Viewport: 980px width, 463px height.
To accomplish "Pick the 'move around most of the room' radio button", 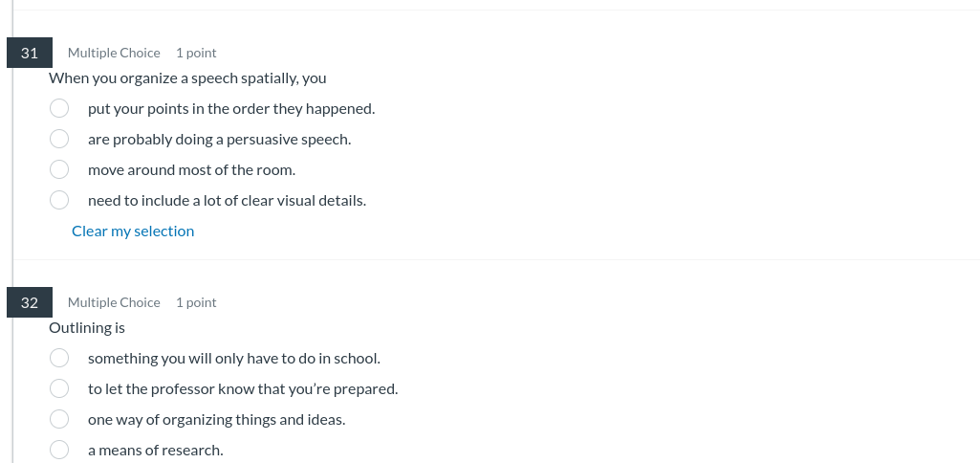I will 59,169.
